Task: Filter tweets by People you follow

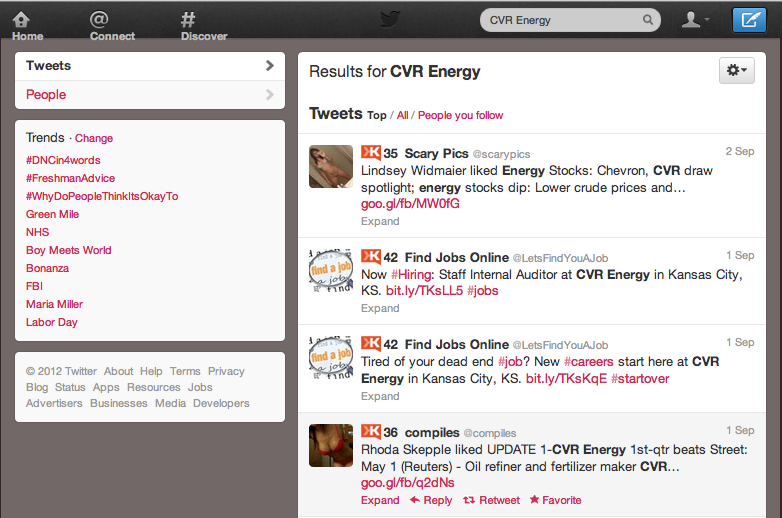Action: (460, 116)
